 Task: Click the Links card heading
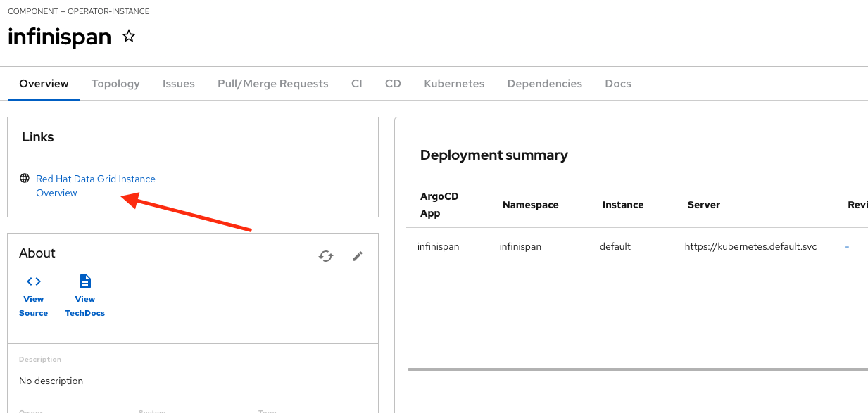(38, 137)
